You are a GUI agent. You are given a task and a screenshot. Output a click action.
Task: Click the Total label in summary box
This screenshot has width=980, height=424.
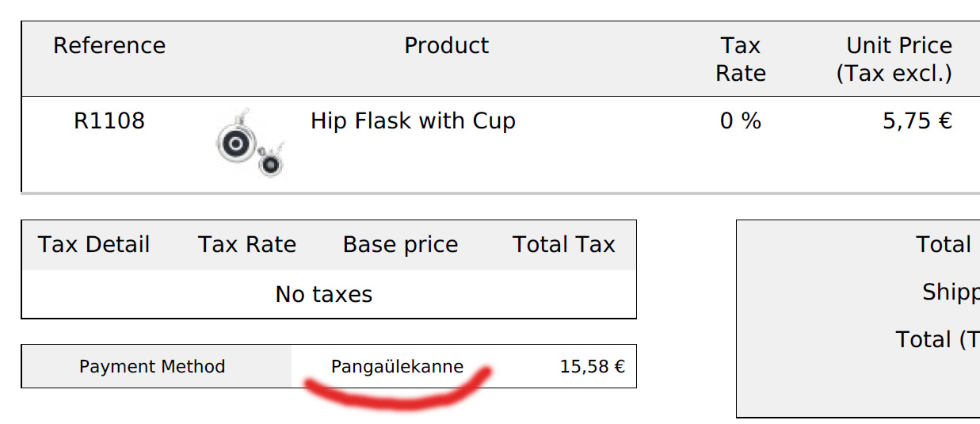coord(944,245)
